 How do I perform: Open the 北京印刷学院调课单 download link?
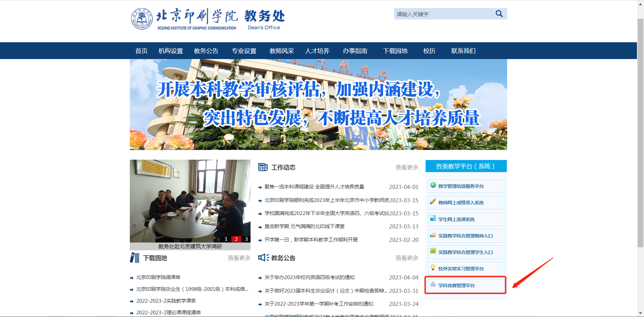(x=158, y=277)
